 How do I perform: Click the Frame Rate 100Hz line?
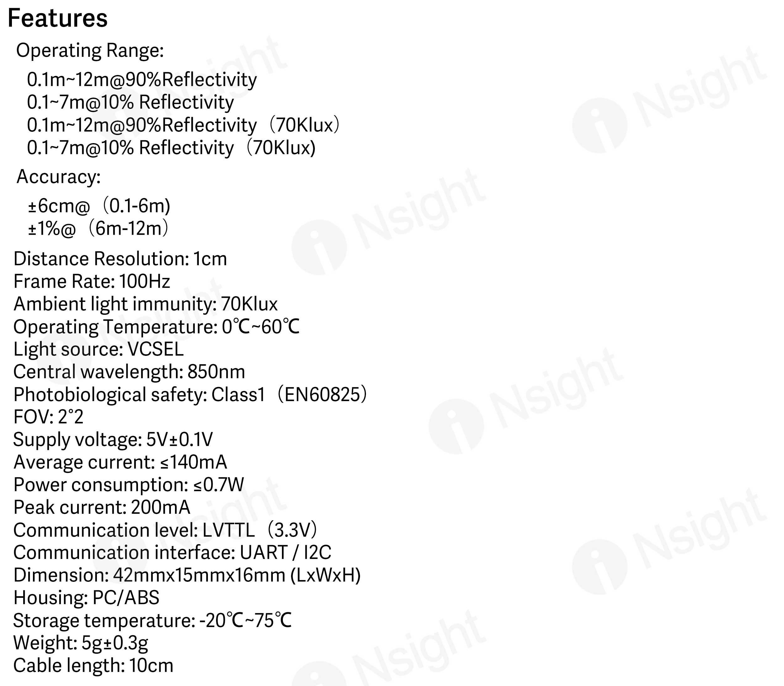[x=92, y=281]
